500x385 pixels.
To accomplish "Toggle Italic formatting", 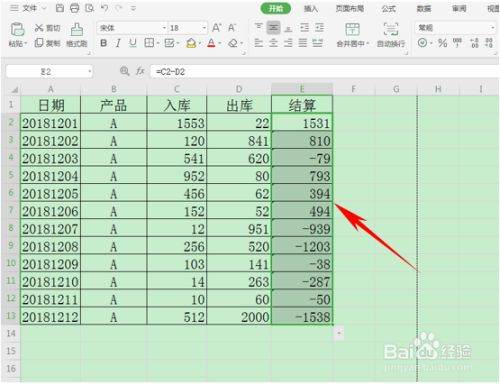I will point(118,43).
